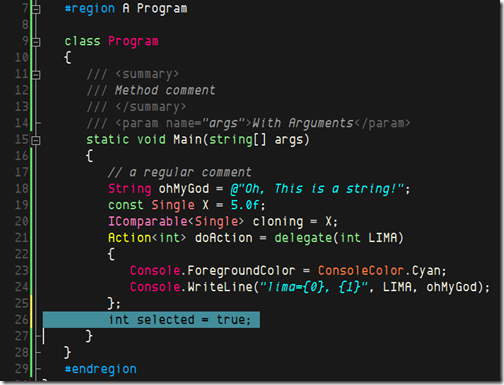Screen dimensions: 504x385
Task: Collapse the class Program outline box
Action: click(36, 42)
